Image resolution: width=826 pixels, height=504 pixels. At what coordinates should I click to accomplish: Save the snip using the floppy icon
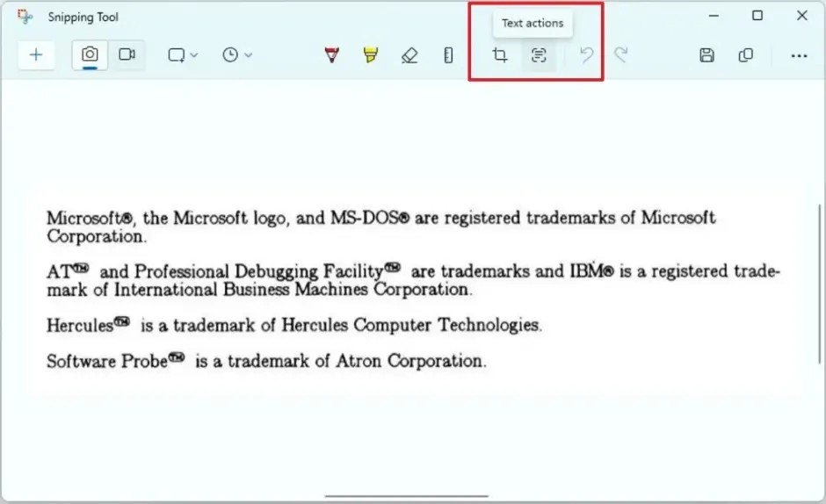pos(706,55)
